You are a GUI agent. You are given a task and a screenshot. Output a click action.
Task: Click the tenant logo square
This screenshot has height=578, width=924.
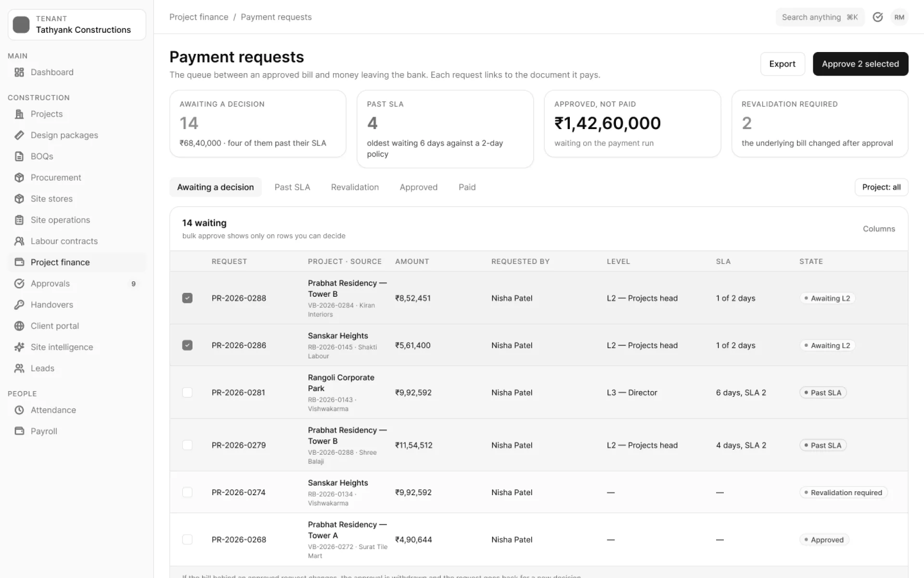tap(21, 25)
